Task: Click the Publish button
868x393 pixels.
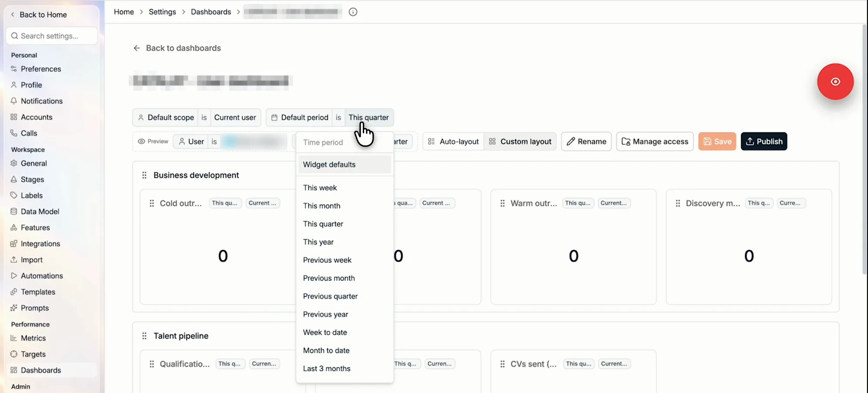Action: pyautogui.click(x=764, y=141)
